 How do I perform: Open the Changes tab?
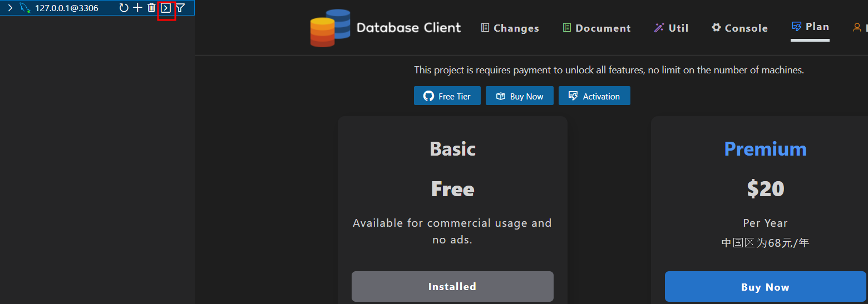tap(510, 28)
